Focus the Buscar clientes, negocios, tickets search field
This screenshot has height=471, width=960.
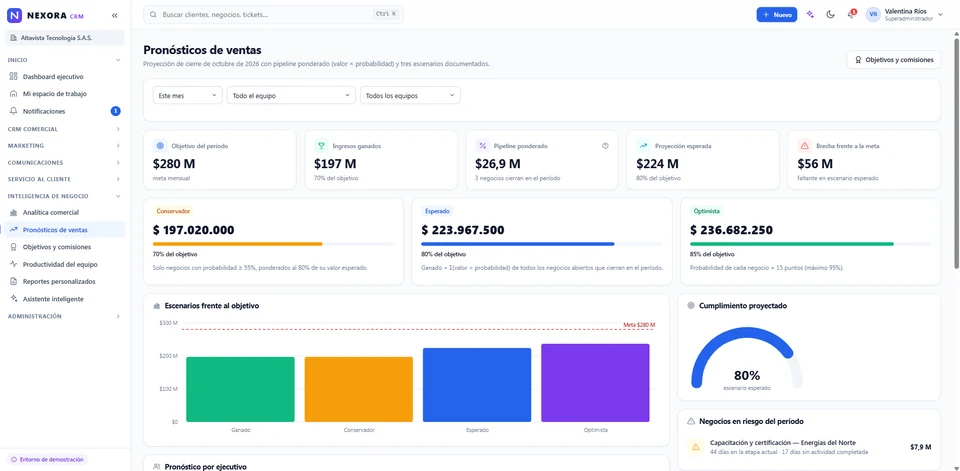click(273, 14)
